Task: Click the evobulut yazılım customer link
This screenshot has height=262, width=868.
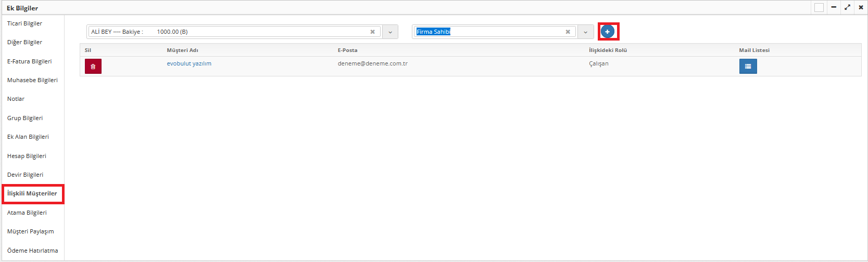Action: pos(189,63)
